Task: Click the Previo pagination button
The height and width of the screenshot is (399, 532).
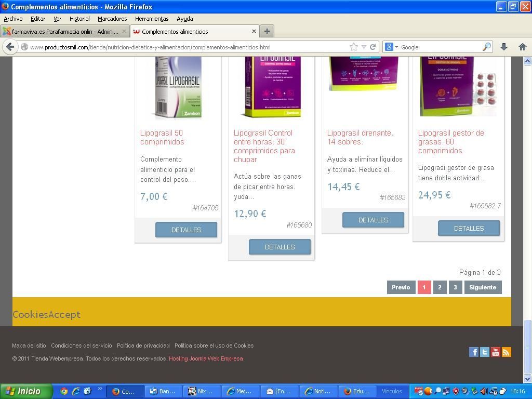Action: tap(401, 287)
